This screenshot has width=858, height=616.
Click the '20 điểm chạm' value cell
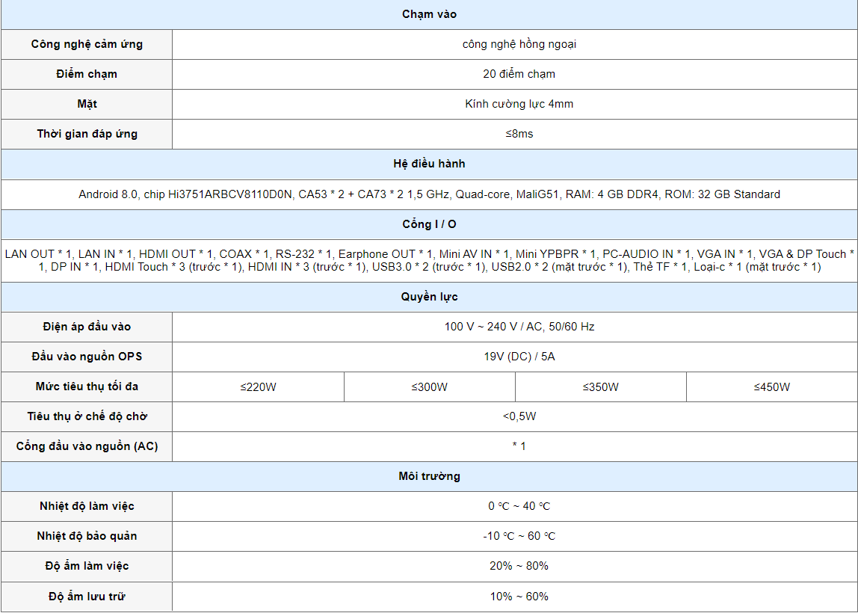coord(514,74)
